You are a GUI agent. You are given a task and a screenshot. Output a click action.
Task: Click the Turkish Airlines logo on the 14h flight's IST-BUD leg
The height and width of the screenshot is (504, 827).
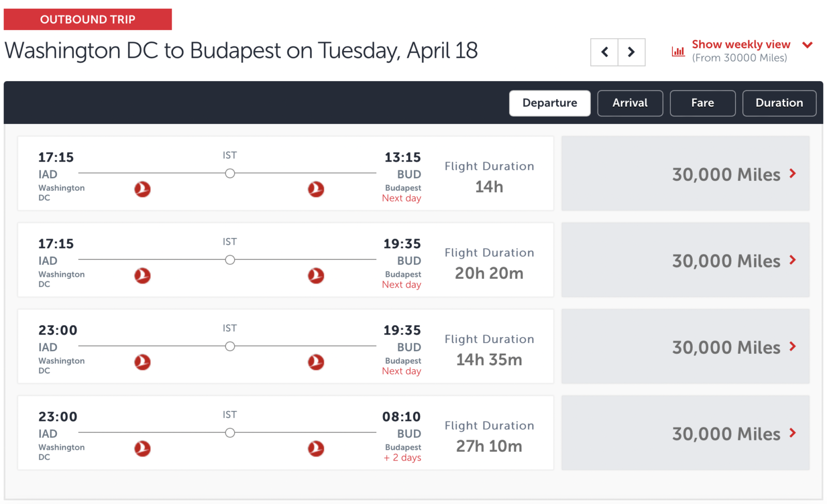point(316,190)
